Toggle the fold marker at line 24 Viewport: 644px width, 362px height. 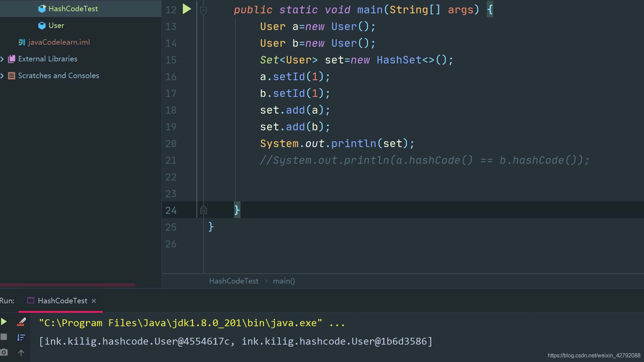pos(203,210)
